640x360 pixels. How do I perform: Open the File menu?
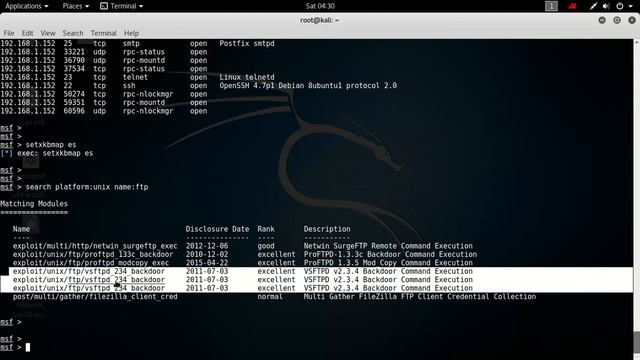click(x=9, y=33)
